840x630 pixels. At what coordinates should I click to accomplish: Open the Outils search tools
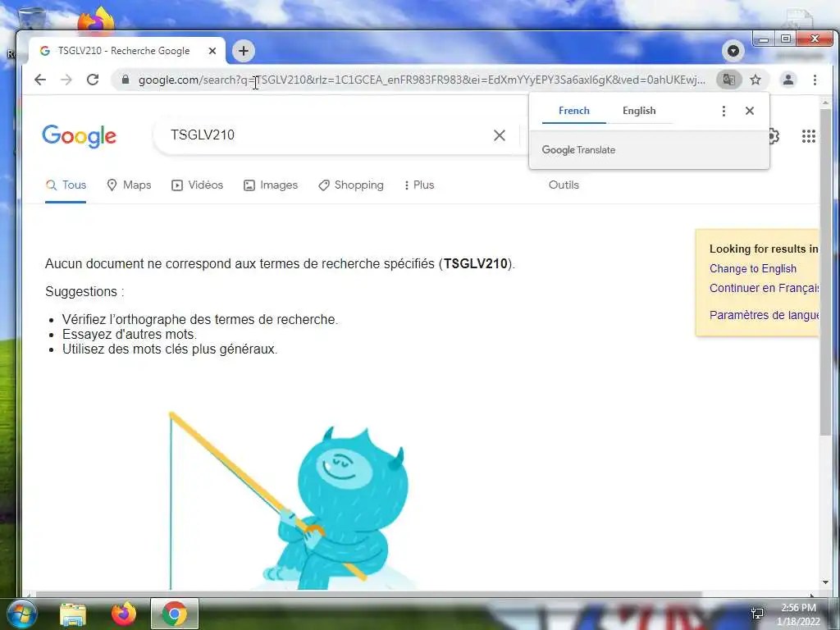click(564, 185)
